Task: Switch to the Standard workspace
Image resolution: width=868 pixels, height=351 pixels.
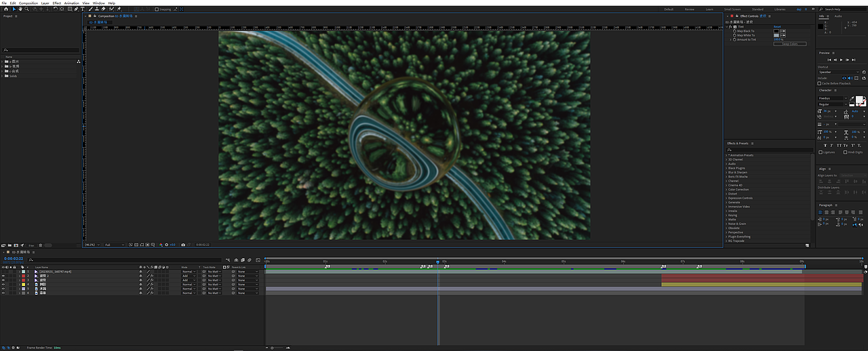Action: [757, 9]
